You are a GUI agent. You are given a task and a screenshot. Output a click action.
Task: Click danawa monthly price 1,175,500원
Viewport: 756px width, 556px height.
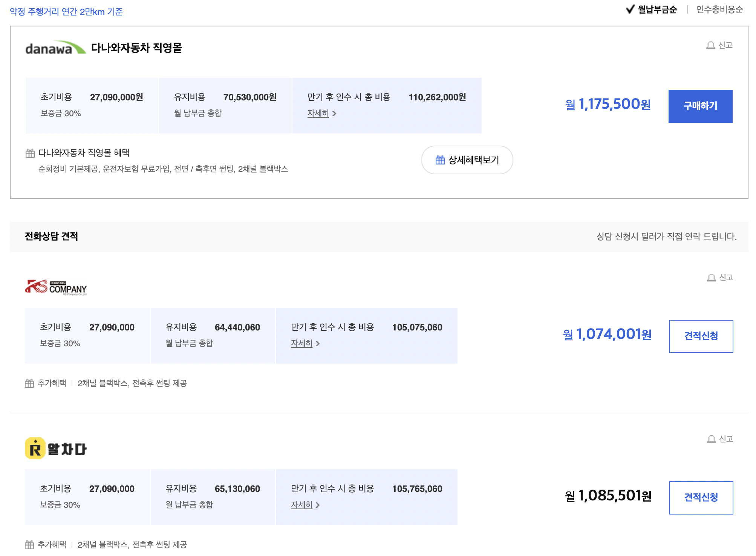[608, 104]
